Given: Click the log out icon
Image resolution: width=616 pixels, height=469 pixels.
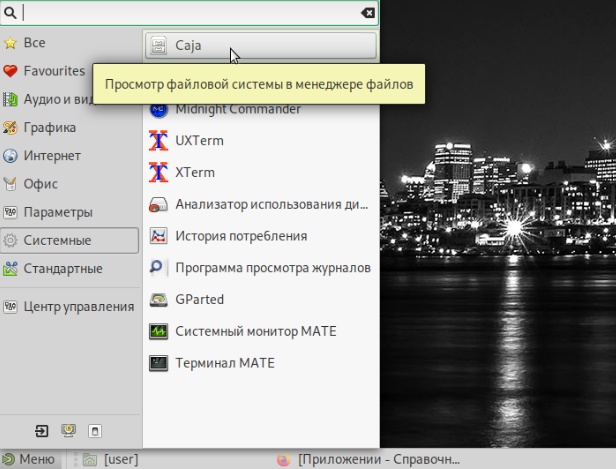Looking at the screenshot, I should pyautogui.click(x=41, y=431).
